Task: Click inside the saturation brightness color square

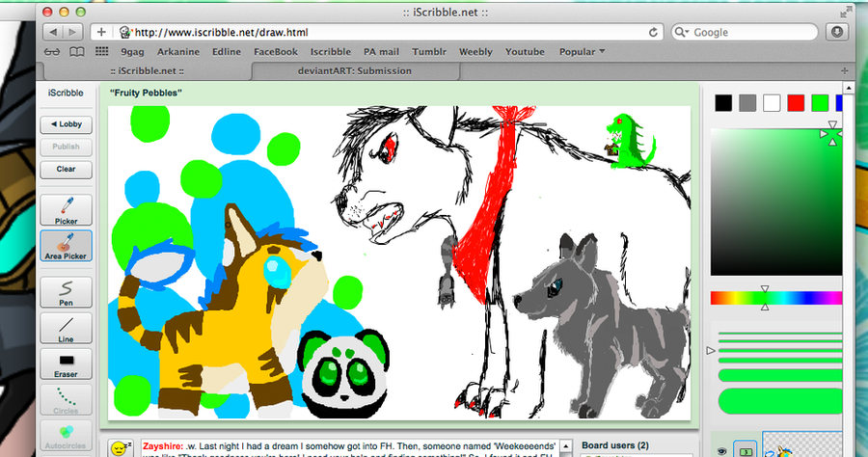Action: [776, 202]
